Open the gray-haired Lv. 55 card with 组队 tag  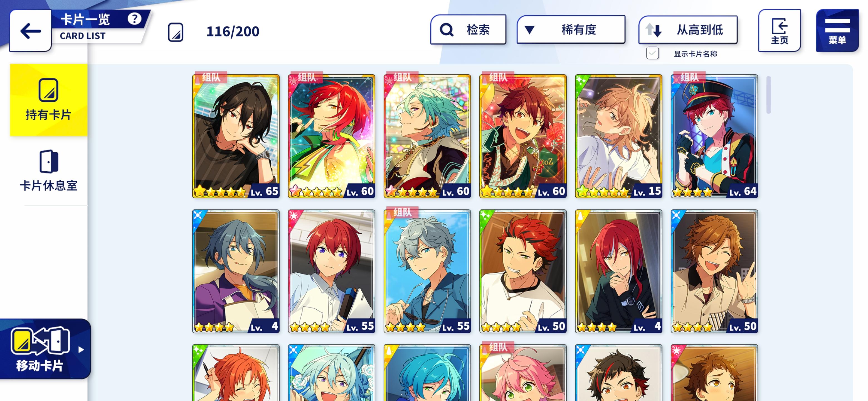pyautogui.click(x=427, y=272)
